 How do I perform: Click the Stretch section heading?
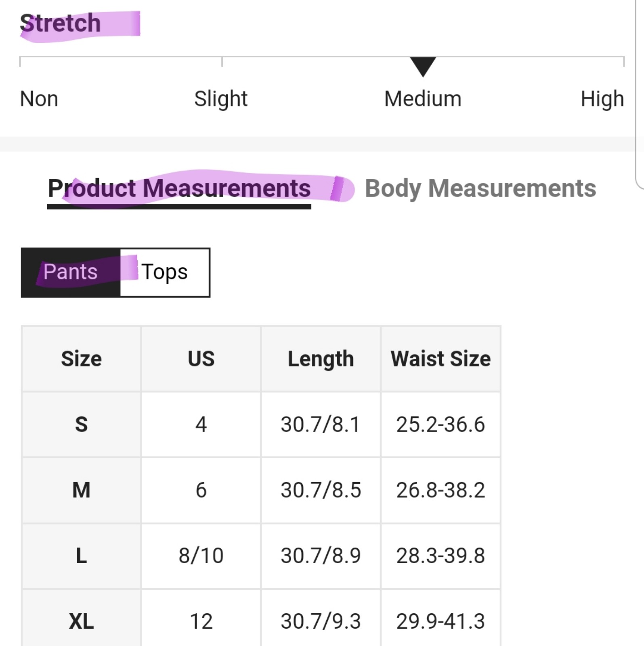[60, 23]
